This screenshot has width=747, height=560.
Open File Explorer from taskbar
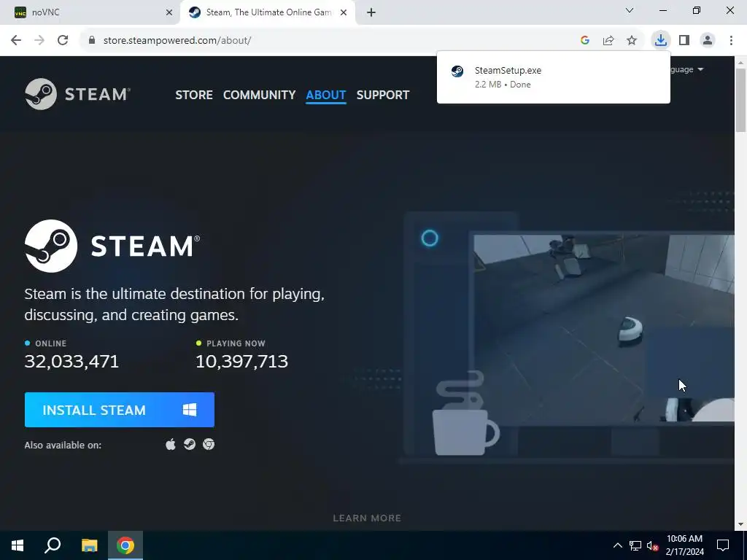click(89, 545)
